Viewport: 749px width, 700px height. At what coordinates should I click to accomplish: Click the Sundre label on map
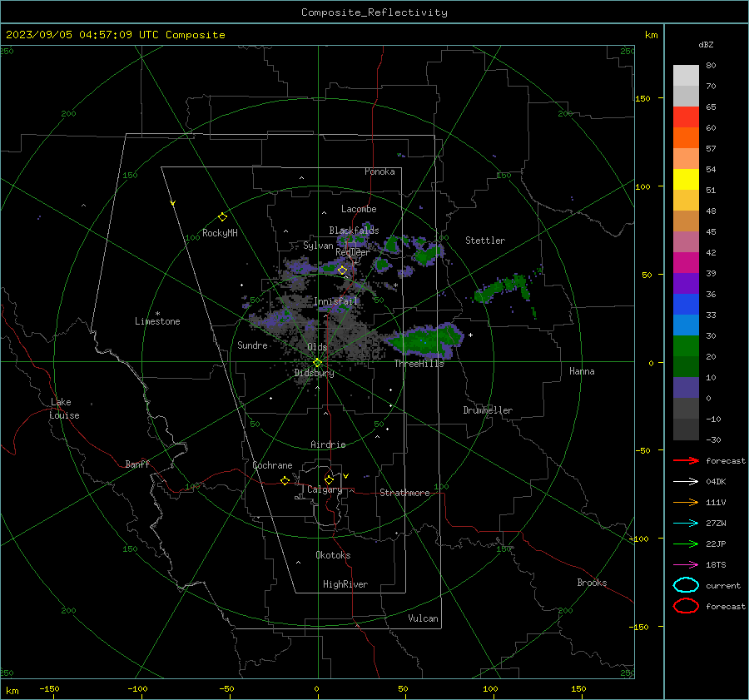252,345
